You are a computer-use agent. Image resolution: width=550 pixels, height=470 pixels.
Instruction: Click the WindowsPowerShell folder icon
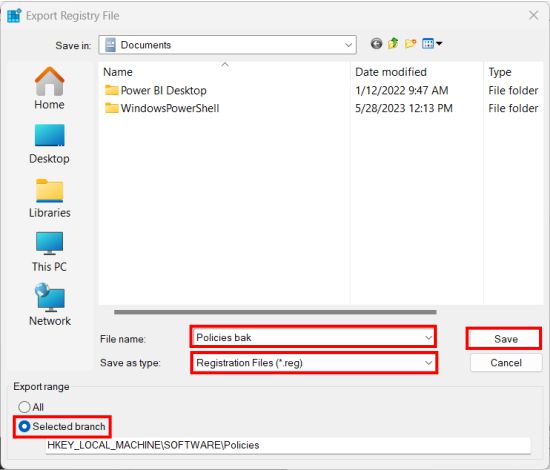click(112, 108)
